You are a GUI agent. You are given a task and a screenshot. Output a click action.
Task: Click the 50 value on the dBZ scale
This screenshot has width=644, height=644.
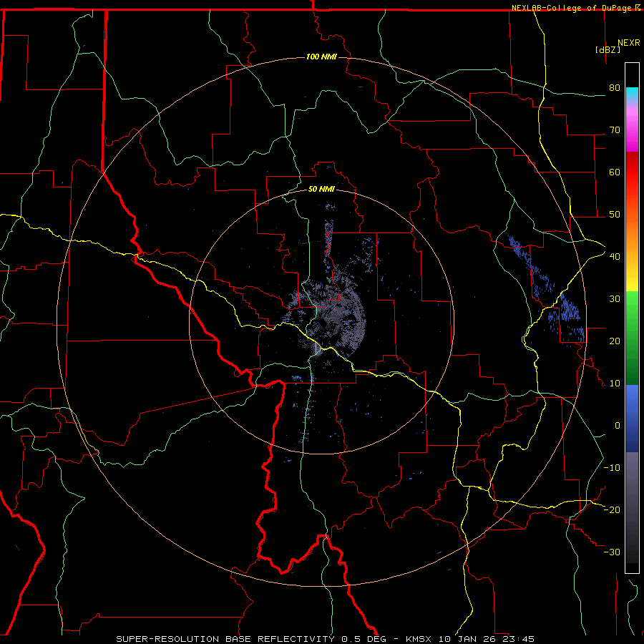tap(615, 215)
